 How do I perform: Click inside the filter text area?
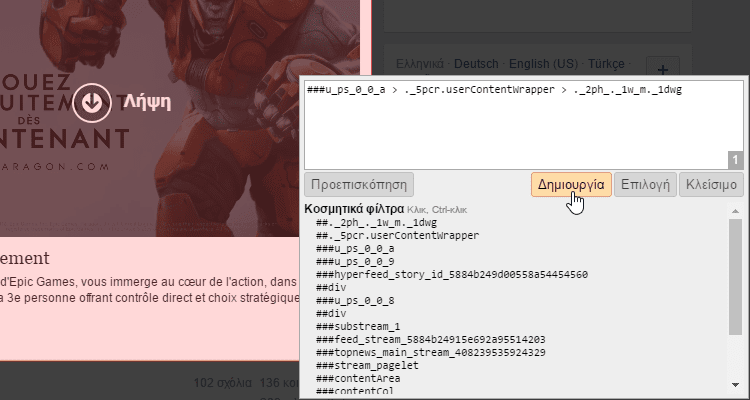pos(524,125)
